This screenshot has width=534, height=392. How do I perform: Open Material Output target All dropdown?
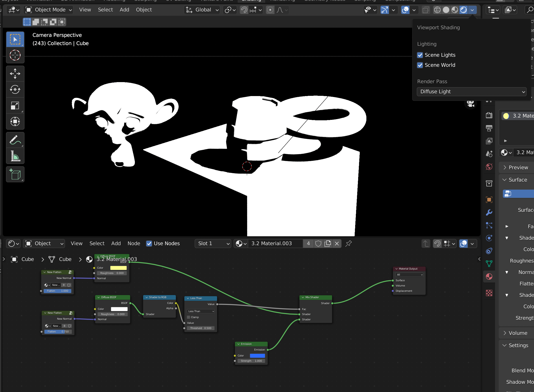coord(409,275)
